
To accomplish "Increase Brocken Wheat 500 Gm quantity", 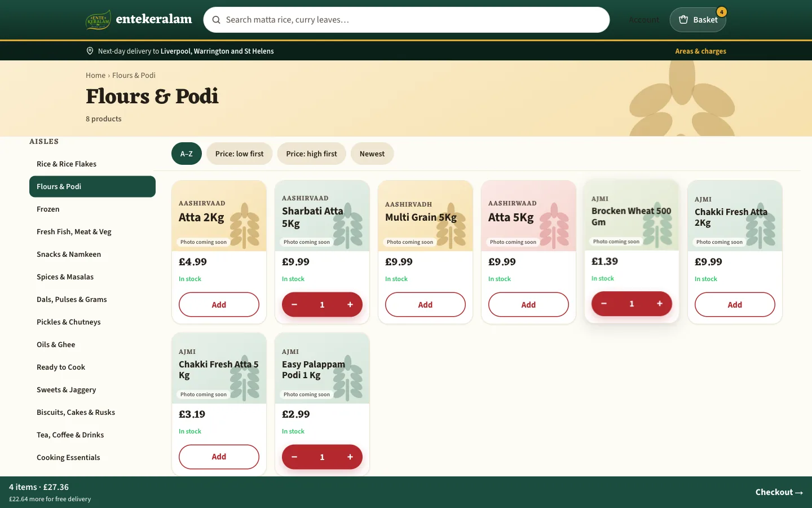I will pos(660,304).
